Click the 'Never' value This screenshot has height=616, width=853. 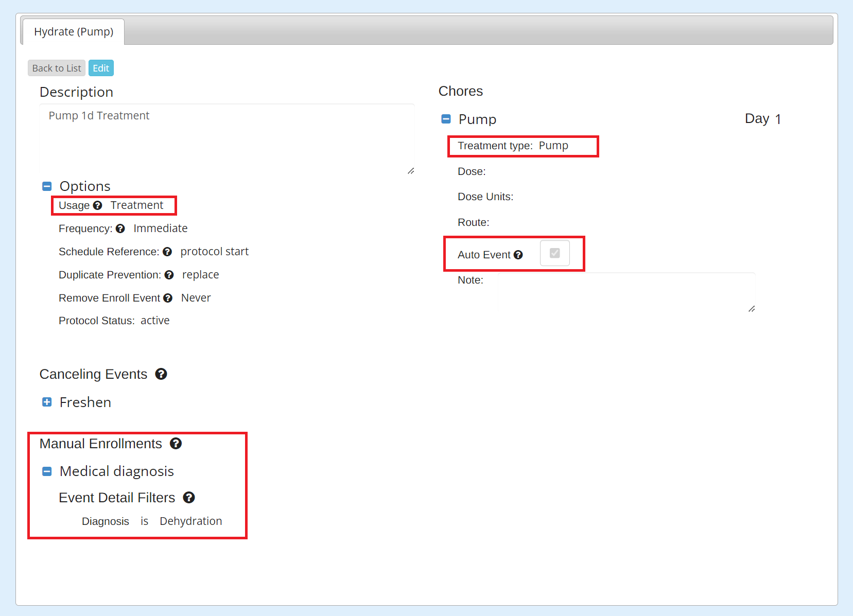(x=196, y=298)
